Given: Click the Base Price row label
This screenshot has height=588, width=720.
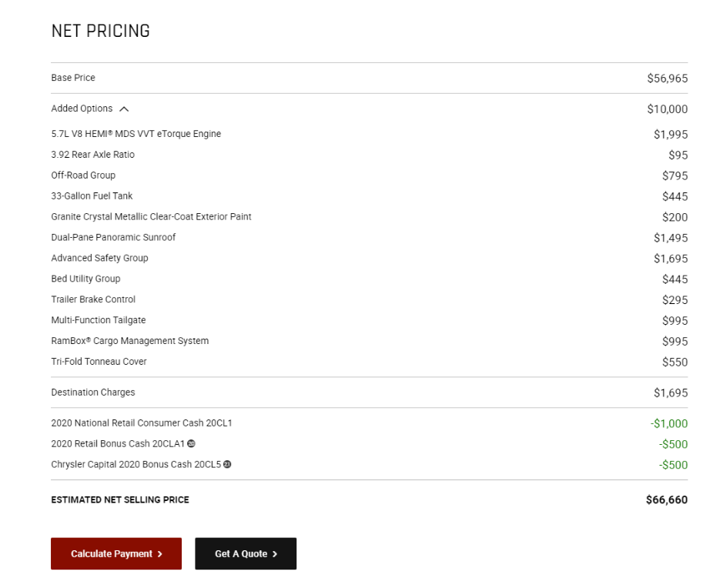Looking at the screenshot, I should 73,78.
